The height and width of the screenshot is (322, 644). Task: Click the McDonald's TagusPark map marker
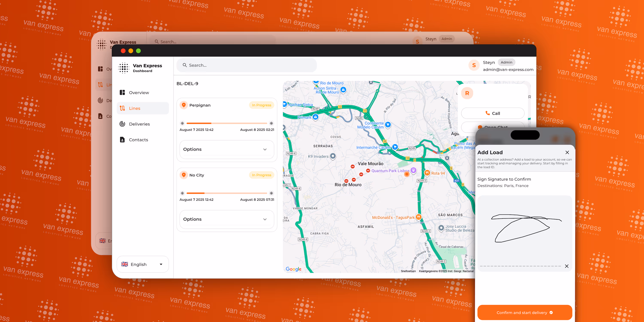coord(419,217)
